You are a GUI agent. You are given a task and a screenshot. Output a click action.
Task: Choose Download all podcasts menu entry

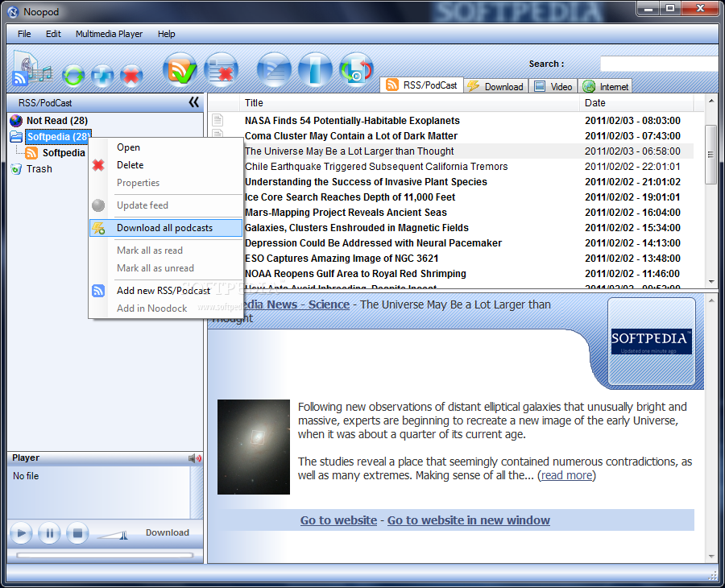coord(165,228)
